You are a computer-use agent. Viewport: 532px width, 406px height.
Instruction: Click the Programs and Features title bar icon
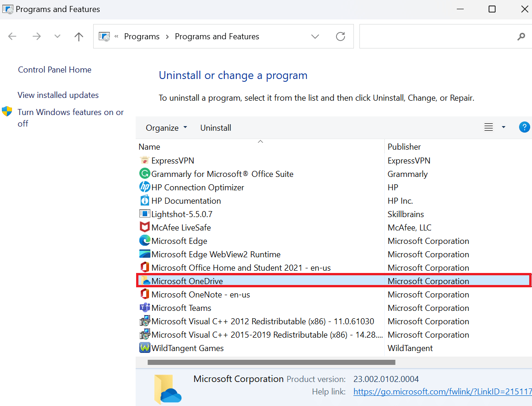[x=7, y=9]
